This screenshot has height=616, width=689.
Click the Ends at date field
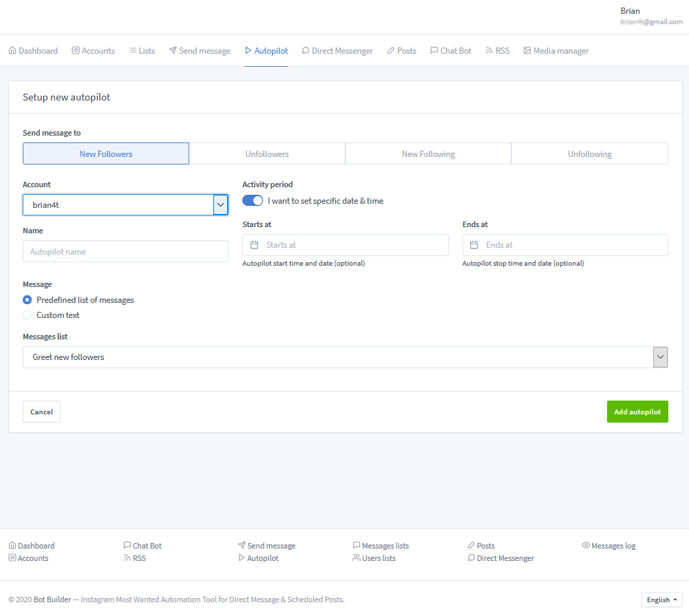point(565,245)
